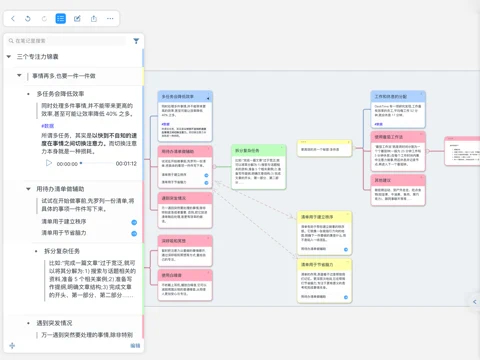Open the edit note pencil icon

(x=77, y=19)
